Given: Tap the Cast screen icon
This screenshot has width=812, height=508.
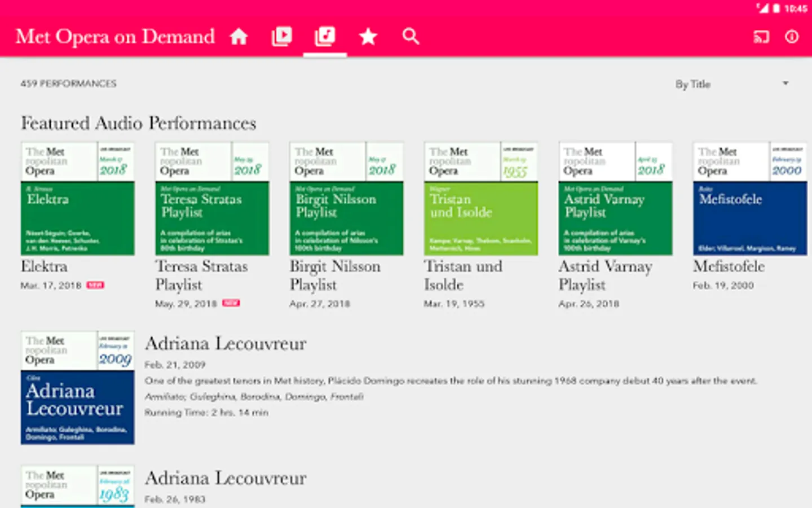Looking at the screenshot, I should point(761,37).
